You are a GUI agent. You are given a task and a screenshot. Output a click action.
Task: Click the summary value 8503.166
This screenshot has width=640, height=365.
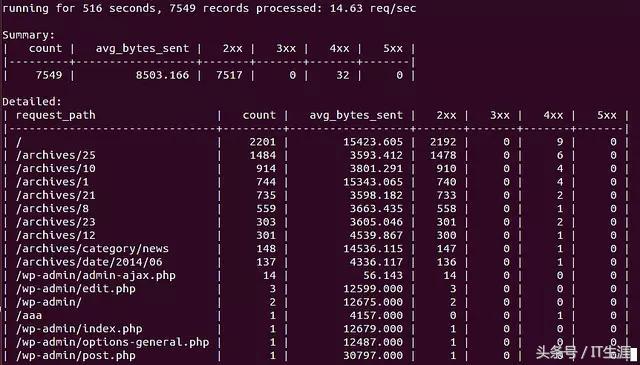point(162,75)
